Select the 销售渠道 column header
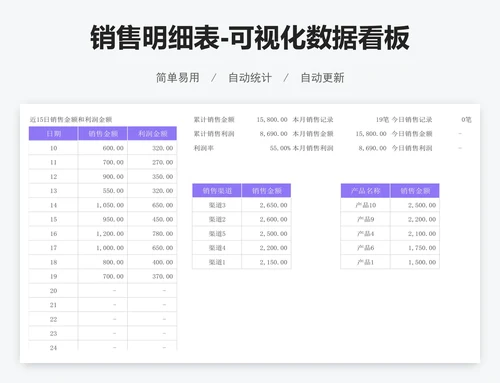Viewport: 500px width, 383px height. [x=217, y=191]
